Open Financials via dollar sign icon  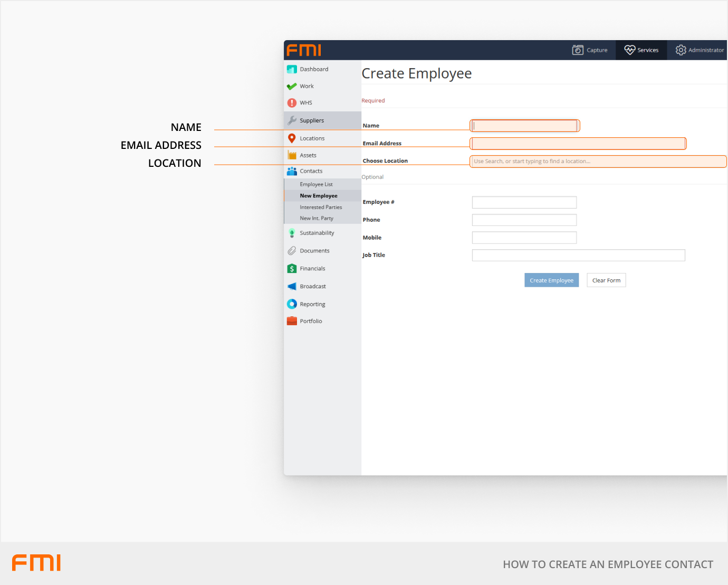pyautogui.click(x=292, y=269)
